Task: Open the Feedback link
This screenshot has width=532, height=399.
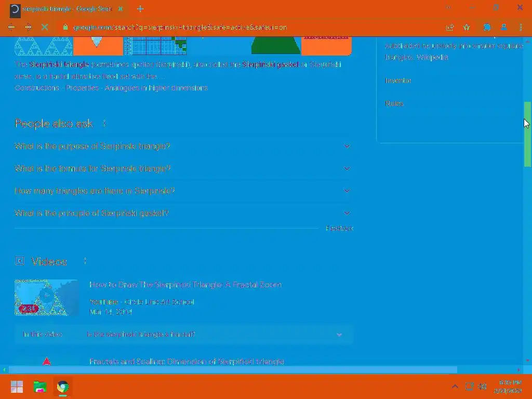Action: click(x=339, y=229)
